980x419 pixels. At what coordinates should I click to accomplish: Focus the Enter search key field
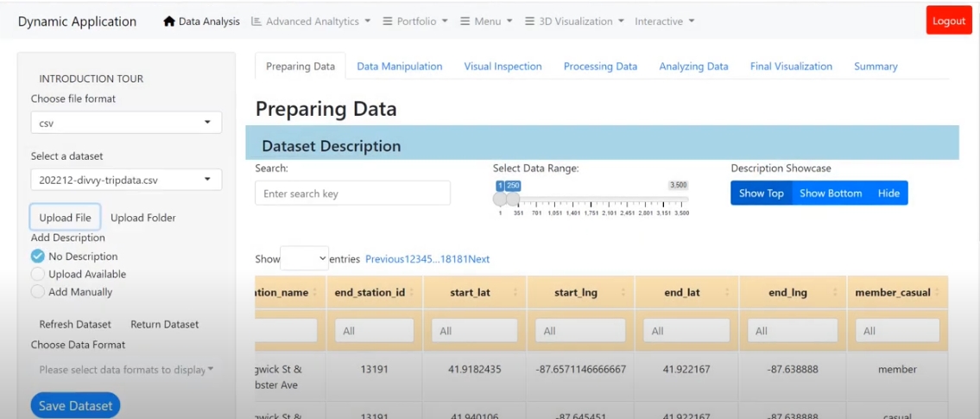[352, 194]
